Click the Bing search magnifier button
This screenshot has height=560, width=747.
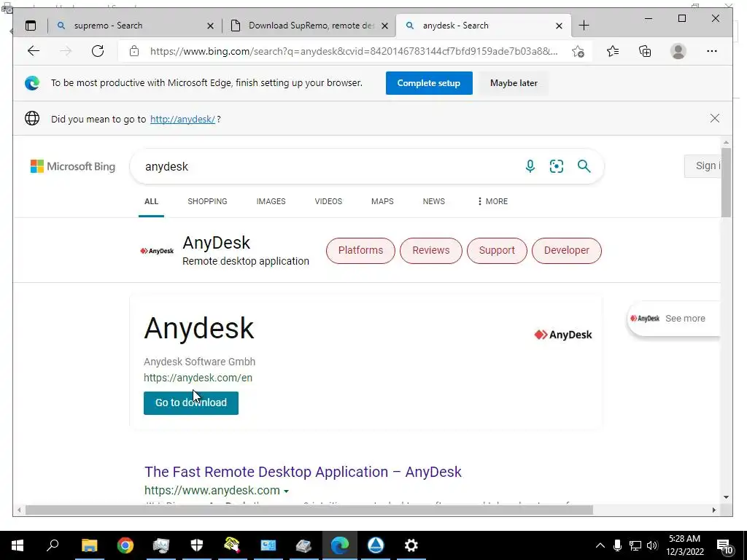(x=584, y=166)
